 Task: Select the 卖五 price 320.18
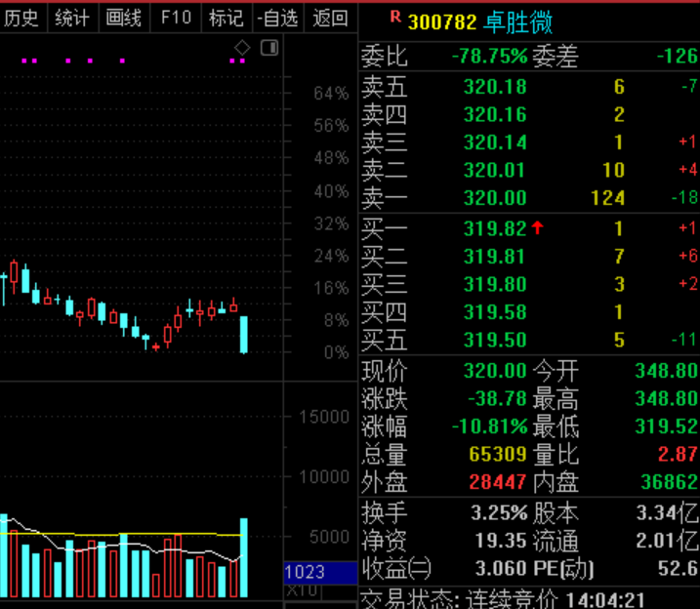(494, 87)
